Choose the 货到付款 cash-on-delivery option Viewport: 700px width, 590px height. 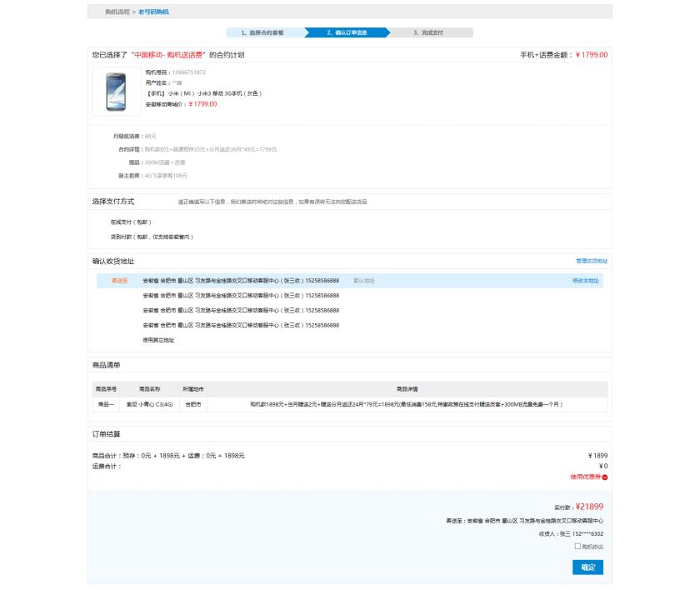click(x=152, y=237)
